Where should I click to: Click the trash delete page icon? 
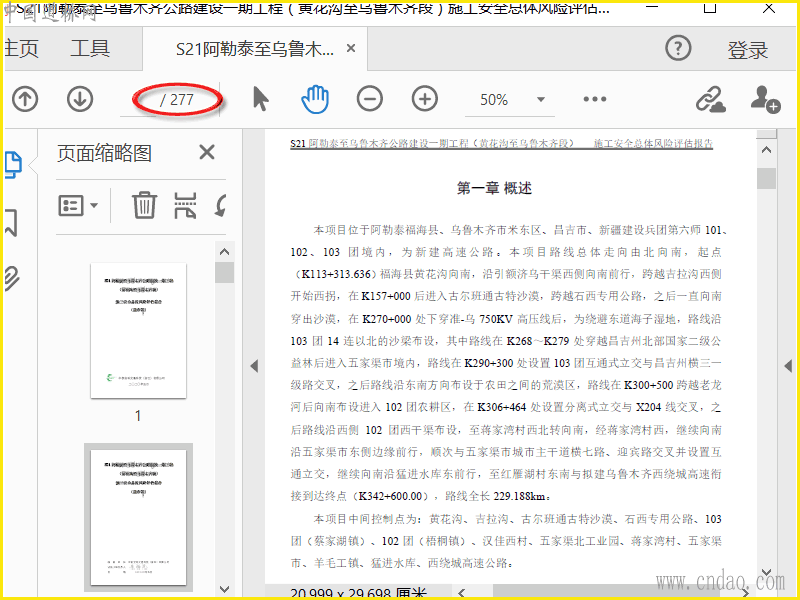pos(144,205)
